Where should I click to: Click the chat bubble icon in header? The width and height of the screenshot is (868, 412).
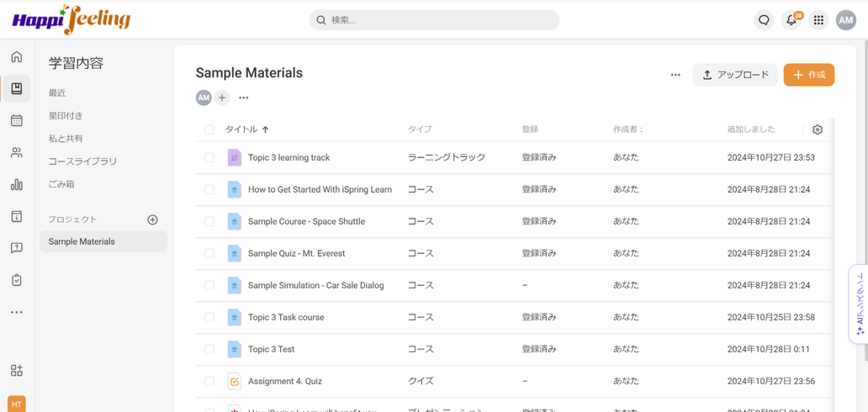click(764, 20)
